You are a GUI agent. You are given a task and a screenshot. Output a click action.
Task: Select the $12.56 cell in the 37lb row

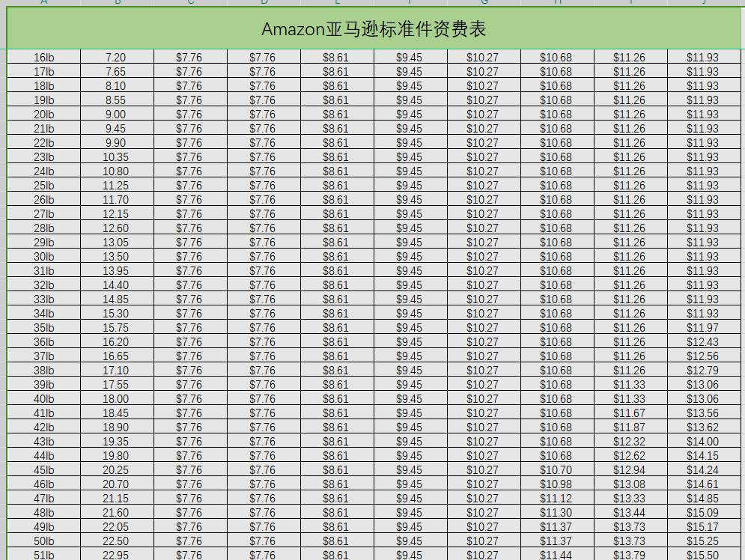tap(704, 356)
